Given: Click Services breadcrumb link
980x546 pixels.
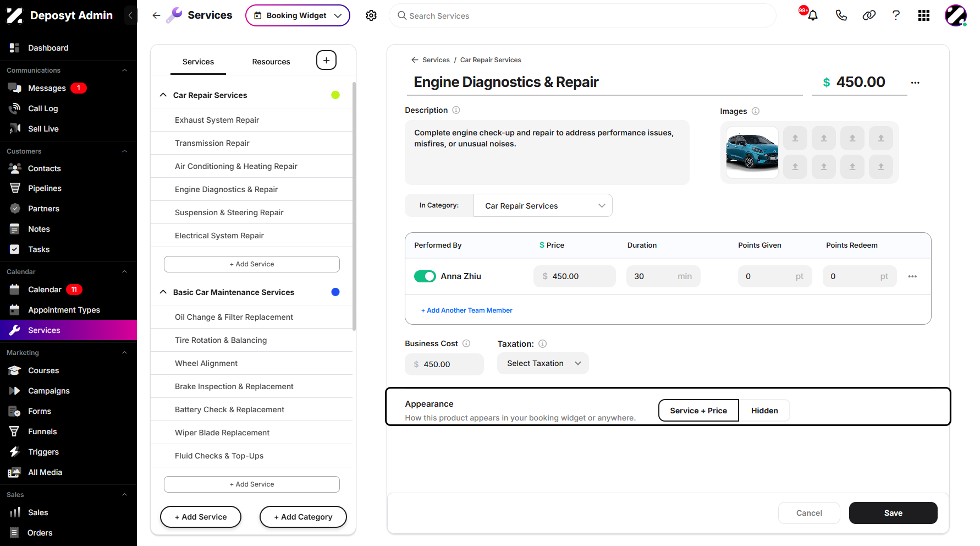Looking at the screenshot, I should (436, 60).
